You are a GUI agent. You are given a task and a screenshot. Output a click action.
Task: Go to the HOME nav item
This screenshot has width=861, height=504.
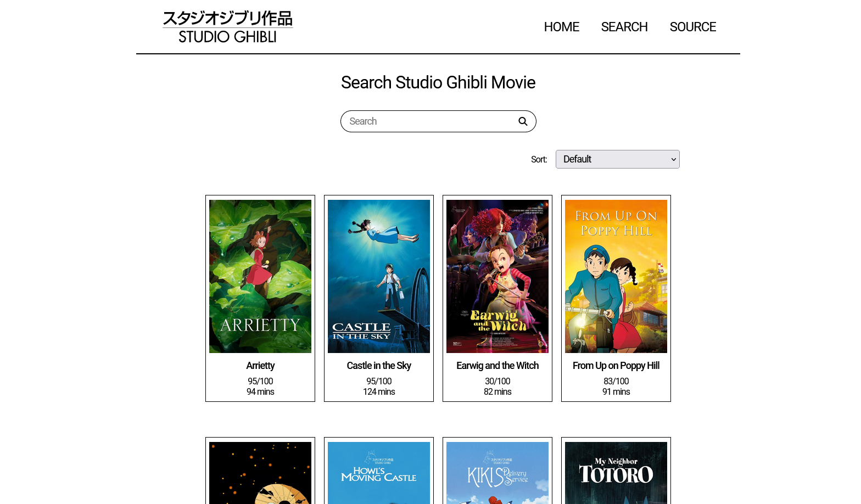click(x=561, y=27)
